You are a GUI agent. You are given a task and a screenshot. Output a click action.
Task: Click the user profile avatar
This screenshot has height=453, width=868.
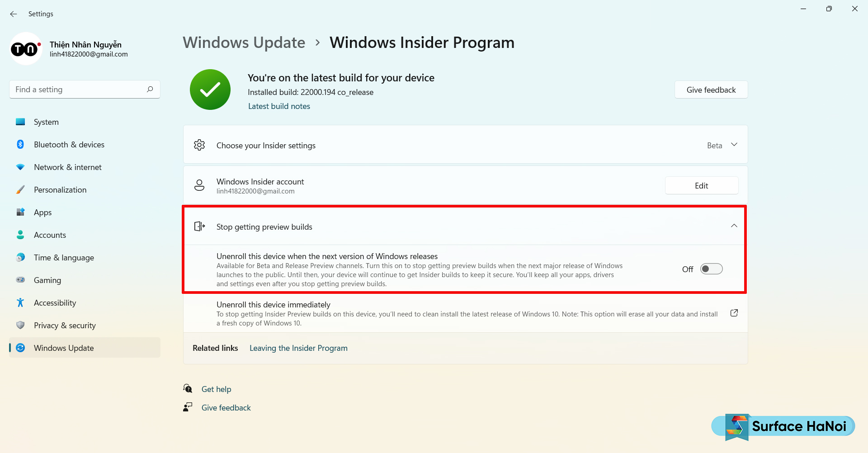(x=26, y=49)
